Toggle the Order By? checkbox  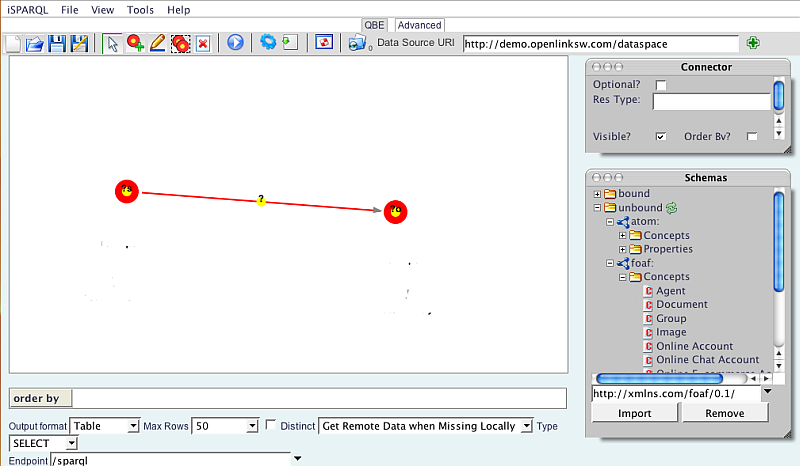tap(752, 136)
